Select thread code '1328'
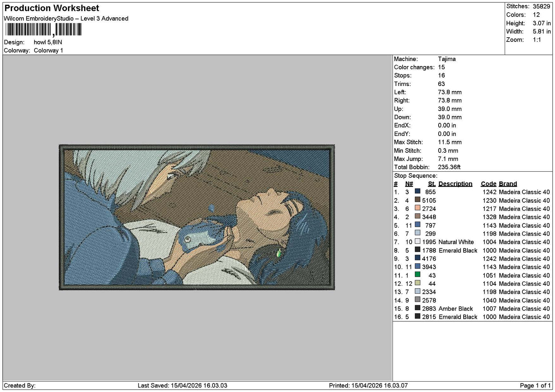Image resolution: width=555 pixels, height=392 pixels. (x=490, y=217)
